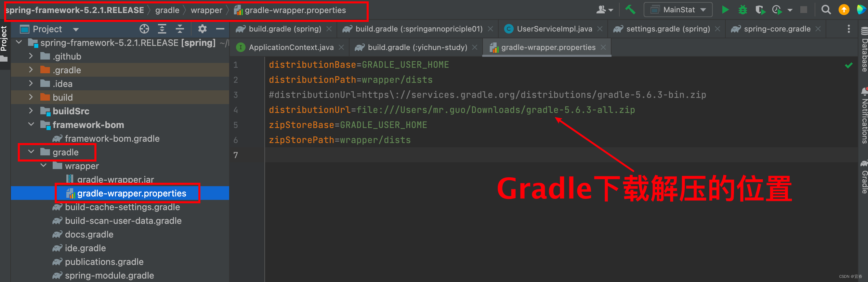Toggle Project tool window sidebar button
The width and height of the screenshot is (868, 282).
pyautogui.click(x=4, y=44)
